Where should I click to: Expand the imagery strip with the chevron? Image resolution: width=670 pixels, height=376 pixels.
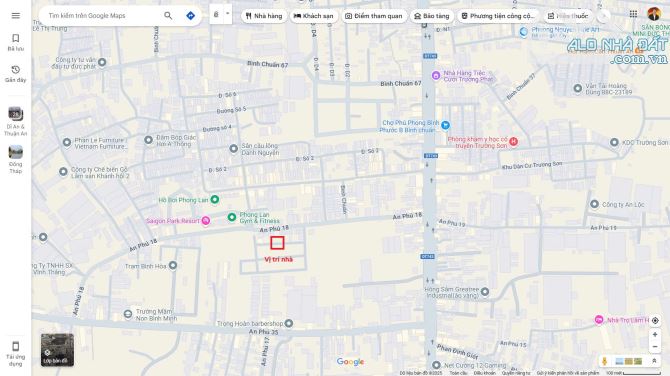pyautogui.click(x=654, y=361)
